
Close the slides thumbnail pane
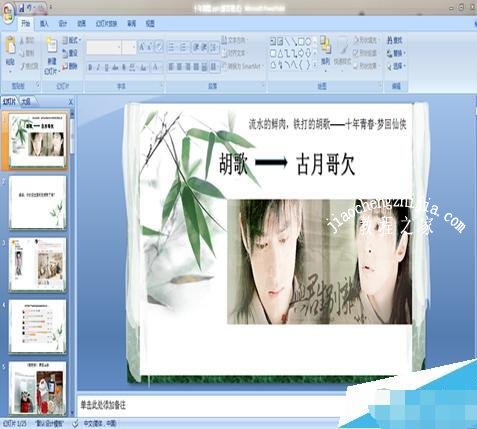click(70, 102)
